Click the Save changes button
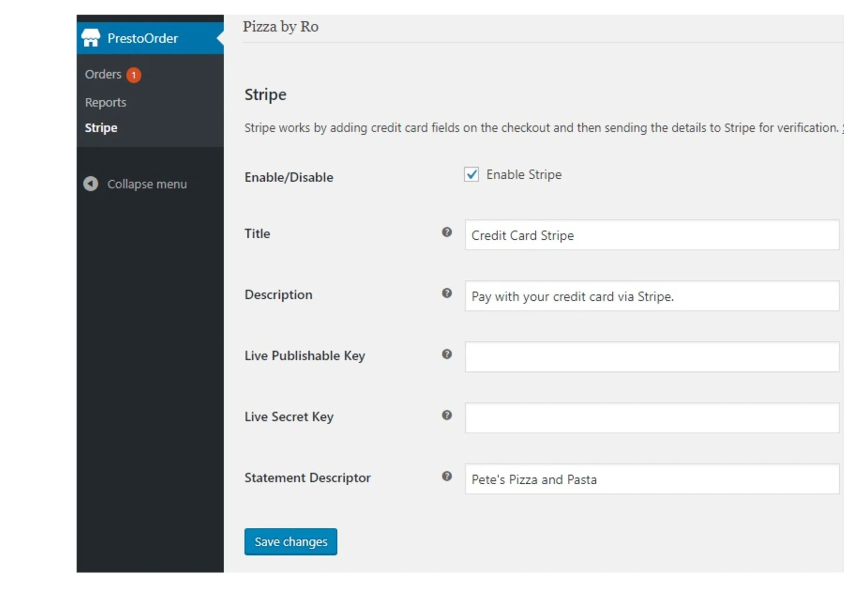The image size is (868, 595). tap(291, 542)
